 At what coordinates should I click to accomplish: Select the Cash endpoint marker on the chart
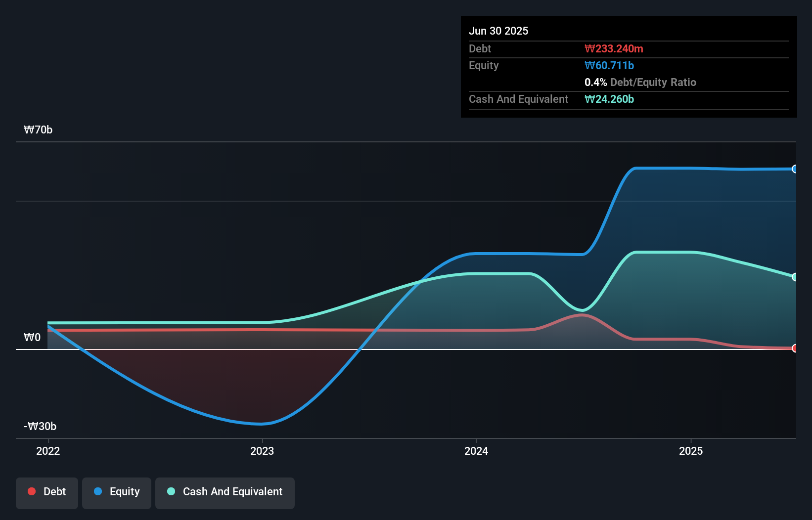[795, 276]
